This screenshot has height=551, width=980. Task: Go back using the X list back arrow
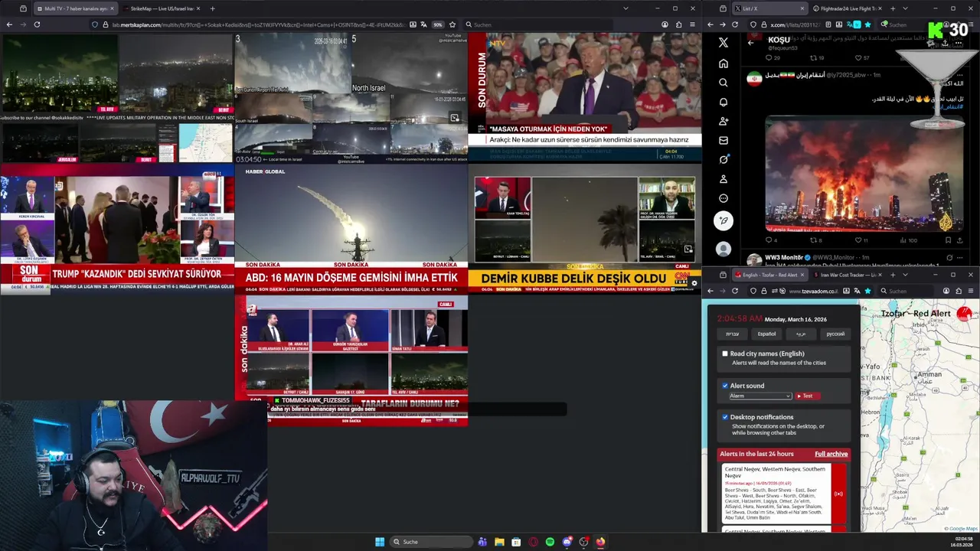click(x=750, y=43)
